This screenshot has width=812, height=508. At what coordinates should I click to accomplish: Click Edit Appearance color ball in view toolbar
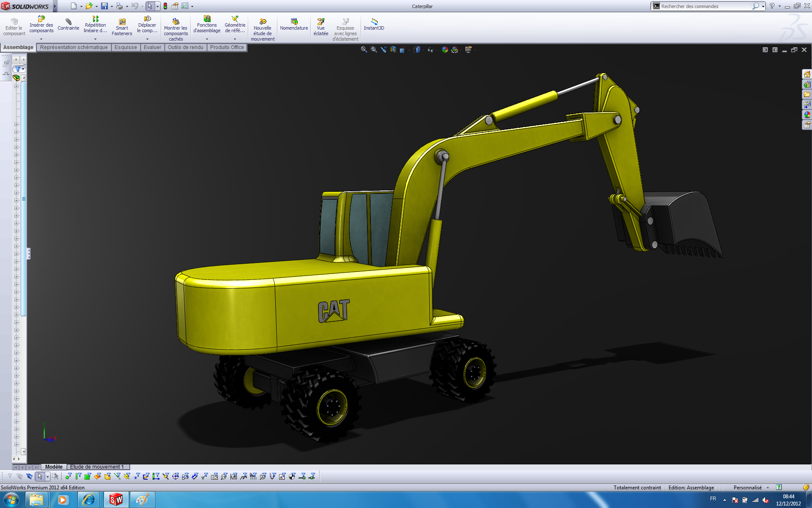(444, 50)
